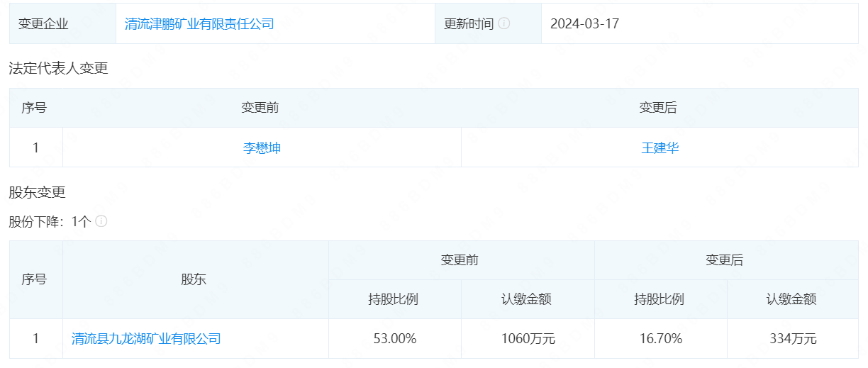This screenshot has width=868, height=368.
Task: Click the 1060万元 subscribed amount
Action: [x=528, y=338]
